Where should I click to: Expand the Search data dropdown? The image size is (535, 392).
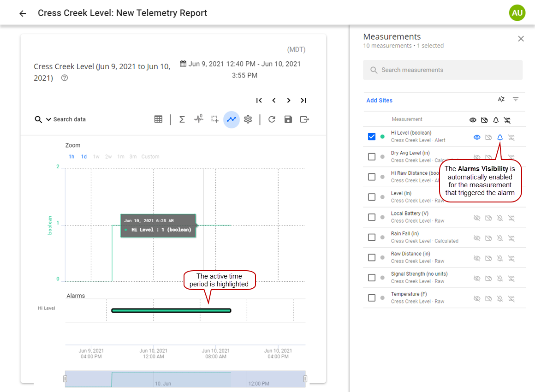click(x=48, y=119)
